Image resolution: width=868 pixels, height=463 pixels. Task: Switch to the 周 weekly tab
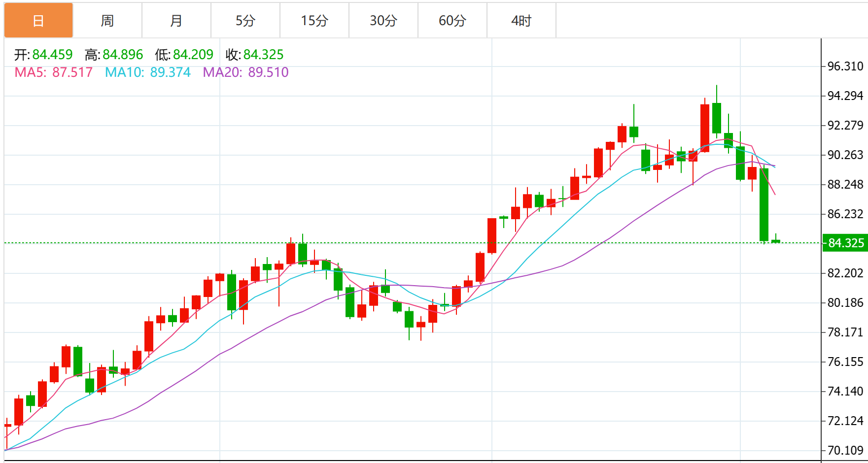107,21
